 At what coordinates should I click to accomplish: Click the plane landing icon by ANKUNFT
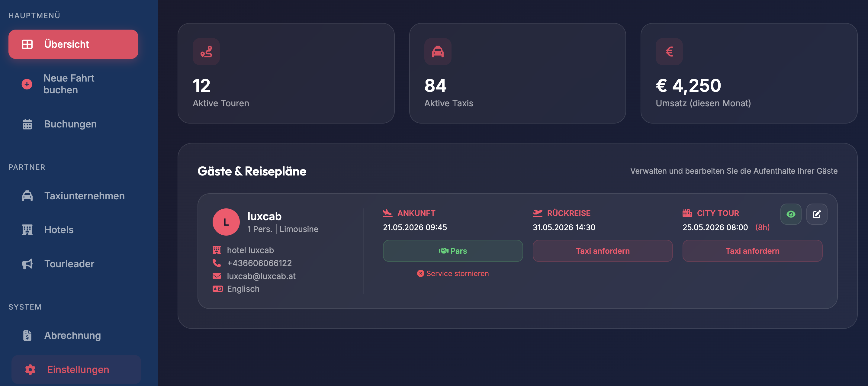[388, 213]
